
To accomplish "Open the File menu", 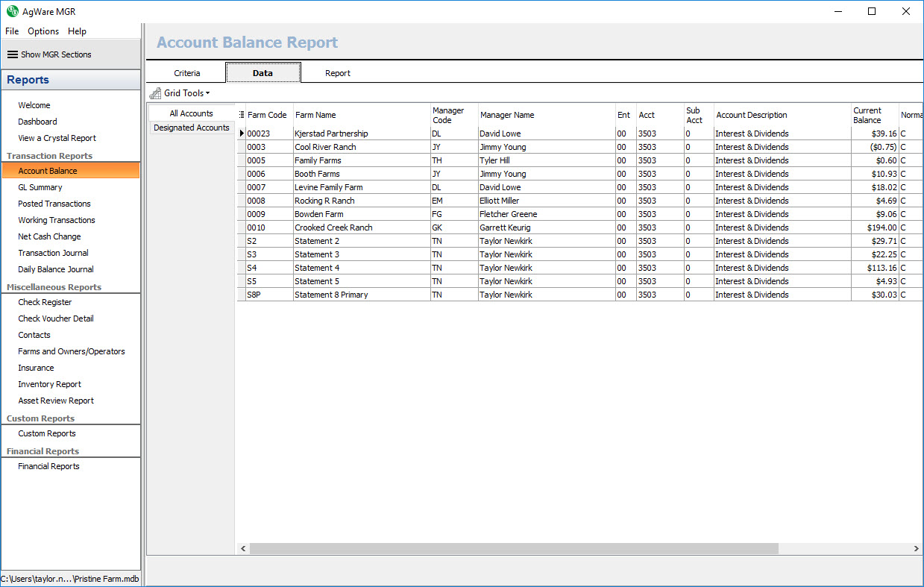I will [x=12, y=31].
